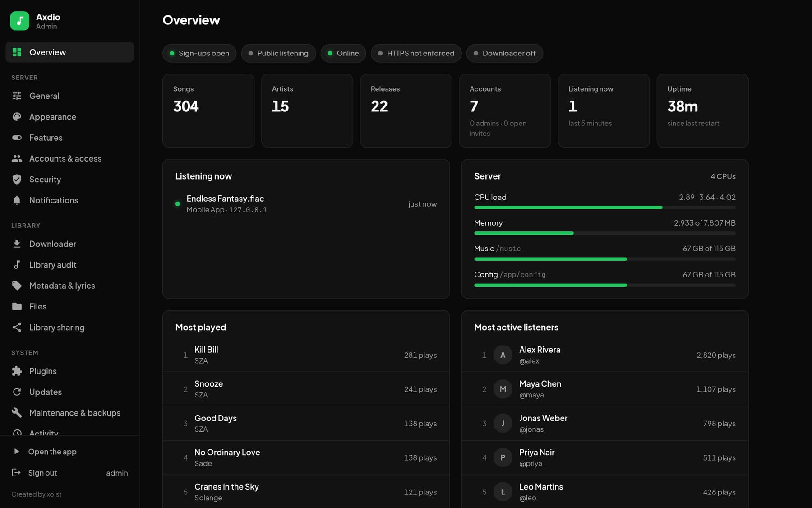Click the Memory usage progress bar

click(x=604, y=233)
